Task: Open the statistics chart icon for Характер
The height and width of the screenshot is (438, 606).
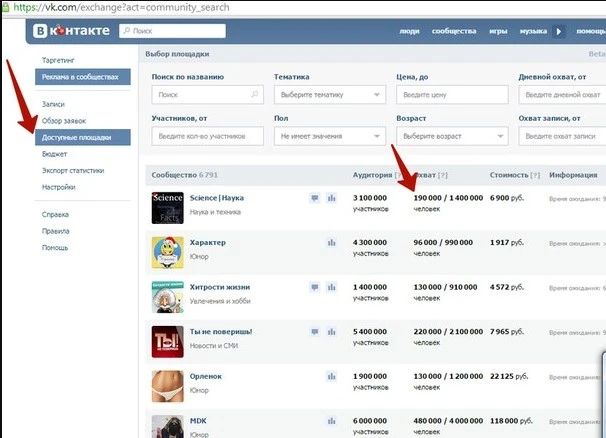Action: (332, 243)
